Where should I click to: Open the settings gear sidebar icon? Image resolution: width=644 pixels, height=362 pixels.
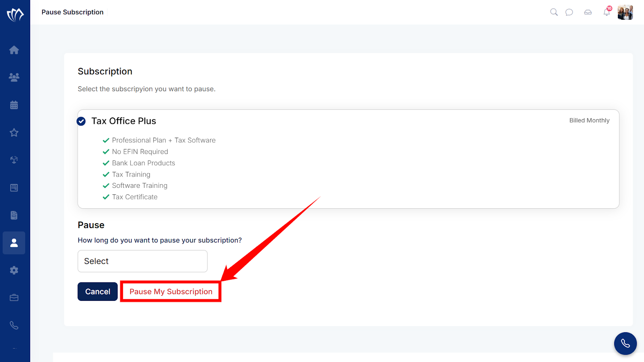point(14,270)
